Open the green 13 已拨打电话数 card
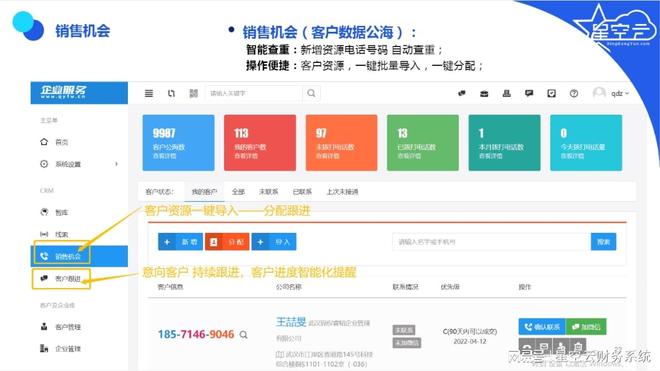The height and width of the screenshot is (371, 660). [x=423, y=143]
